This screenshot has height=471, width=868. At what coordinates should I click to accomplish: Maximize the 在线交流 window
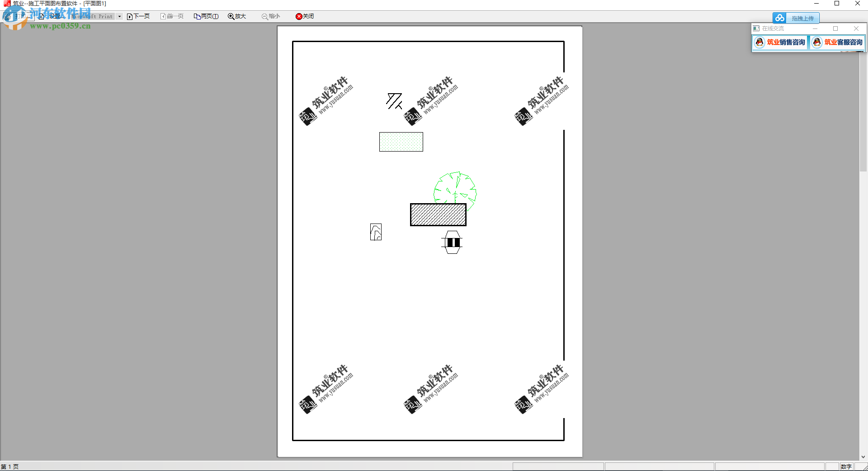tap(835, 29)
